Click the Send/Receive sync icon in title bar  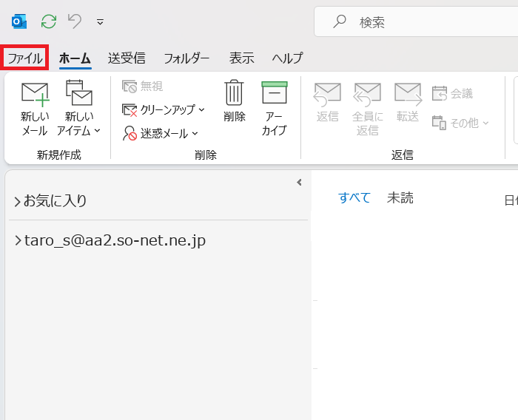[x=49, y=21]
